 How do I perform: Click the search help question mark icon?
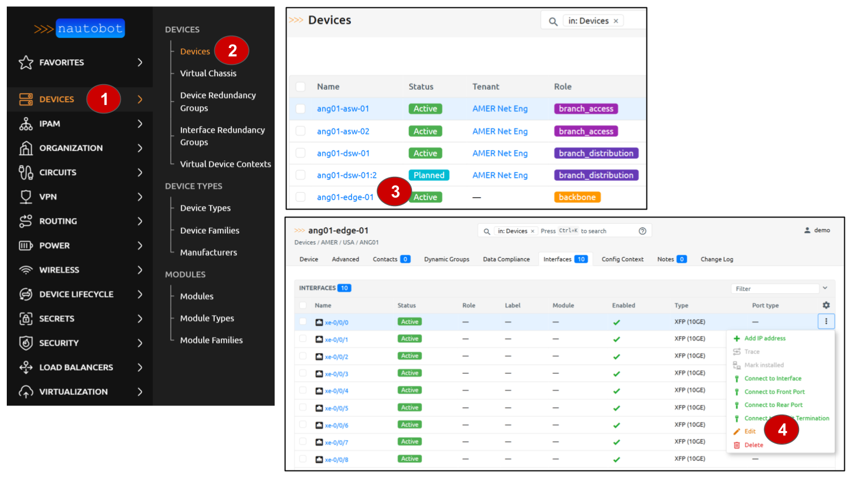(x=642, y=231)
